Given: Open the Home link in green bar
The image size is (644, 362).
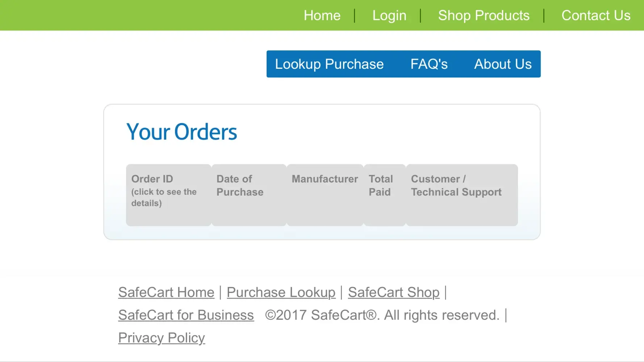Looking at the screenshot, I should coord(322,16).
